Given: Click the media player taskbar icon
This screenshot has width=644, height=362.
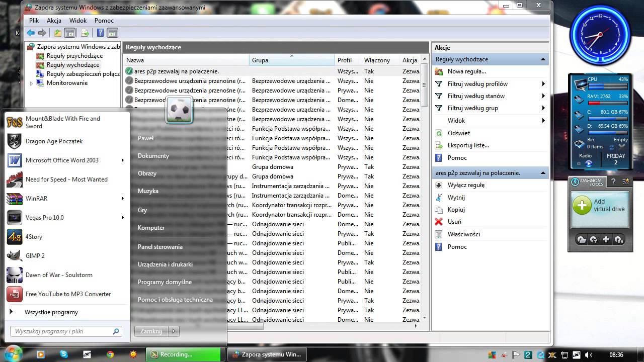Looking at the screenshot, I should click(x=41, y=354).
